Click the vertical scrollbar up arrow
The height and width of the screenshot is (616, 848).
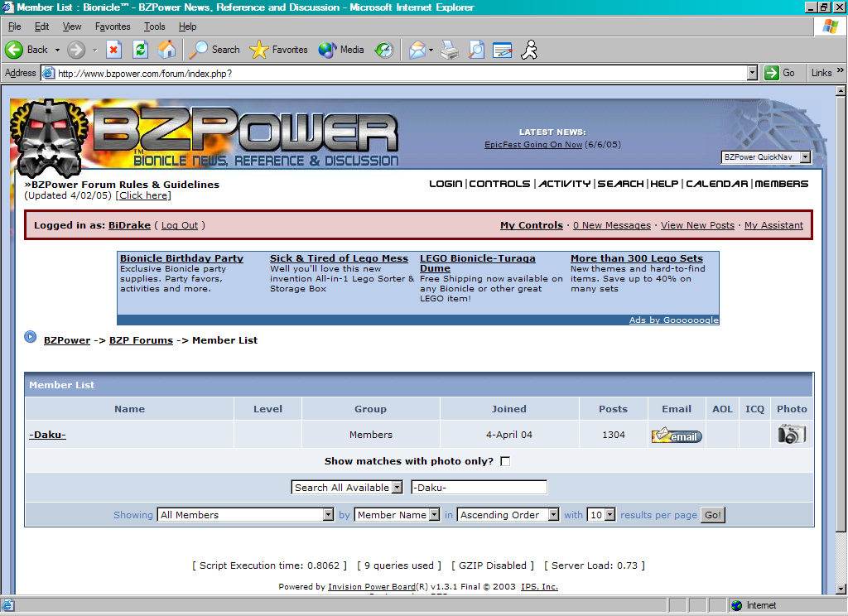coord(841,91)
